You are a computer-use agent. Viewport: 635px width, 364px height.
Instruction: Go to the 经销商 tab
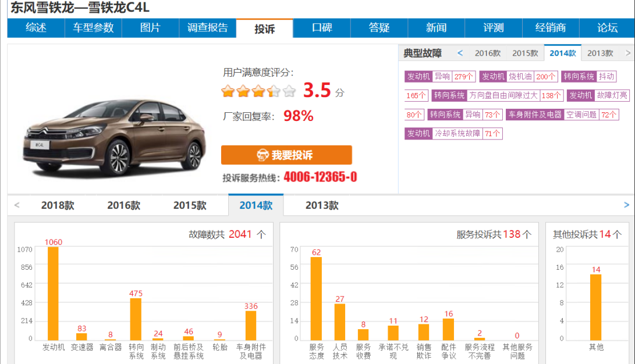click(x=551, y=28)
